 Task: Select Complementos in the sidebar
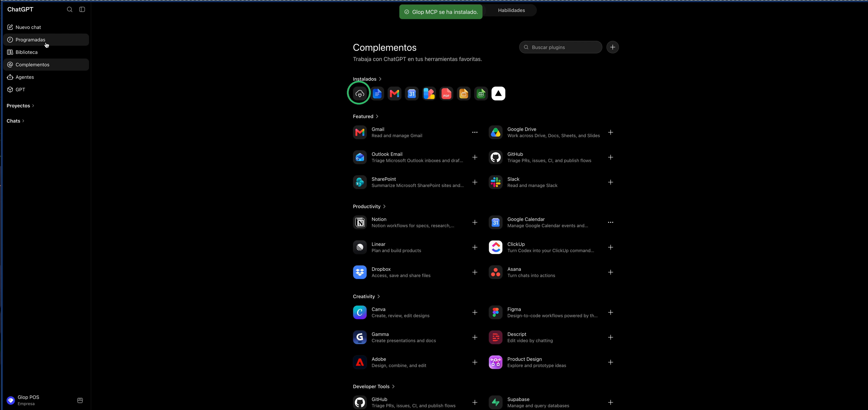tap(46, 65)
